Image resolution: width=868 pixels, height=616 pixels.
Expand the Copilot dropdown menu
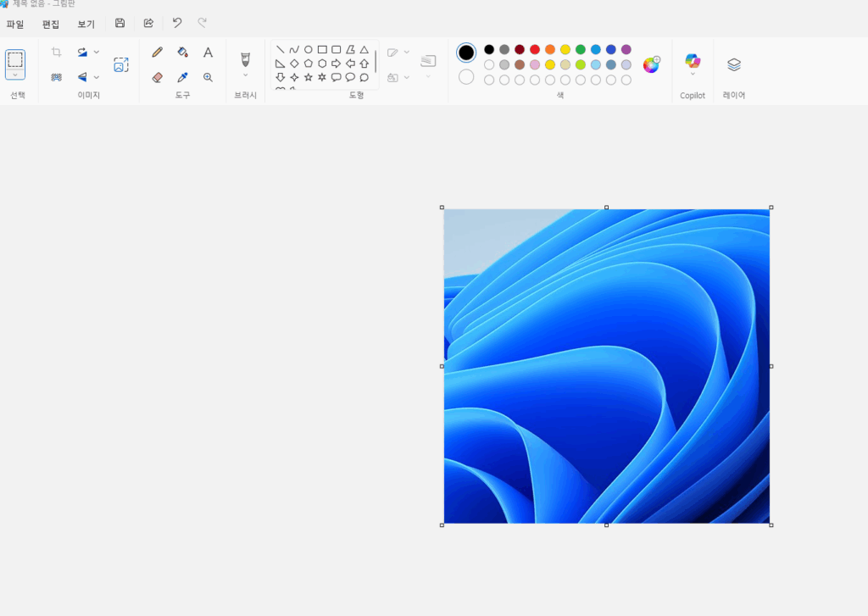tap(693, 75)
